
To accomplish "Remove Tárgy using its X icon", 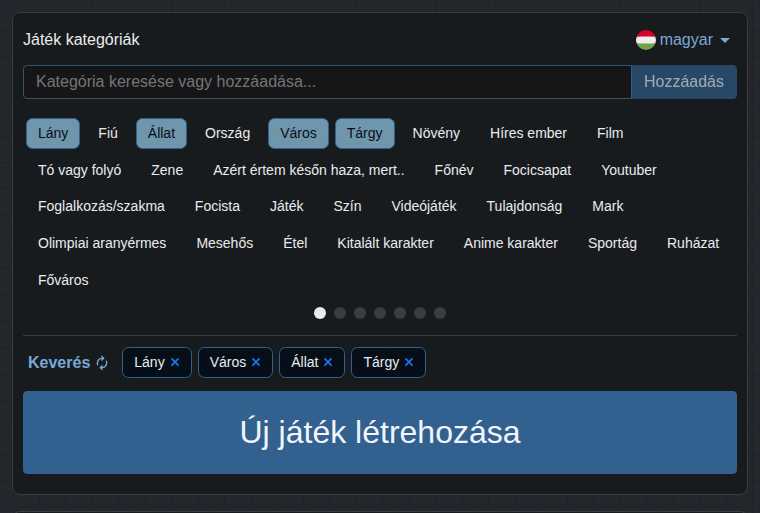I will click(x=409, y=362).
